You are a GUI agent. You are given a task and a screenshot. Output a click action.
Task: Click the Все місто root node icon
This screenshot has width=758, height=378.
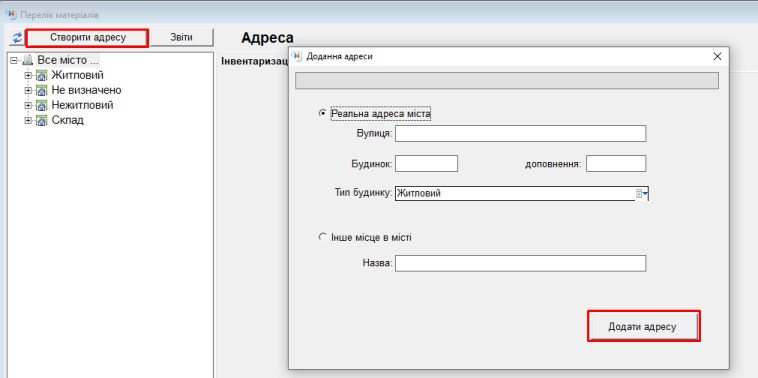28,60
